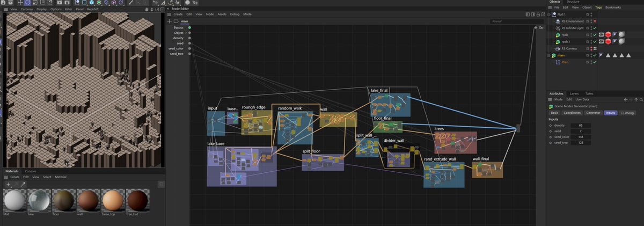Click the density value field
The height and width of the screenshot is (226, 644).
[x=581, y=125]
